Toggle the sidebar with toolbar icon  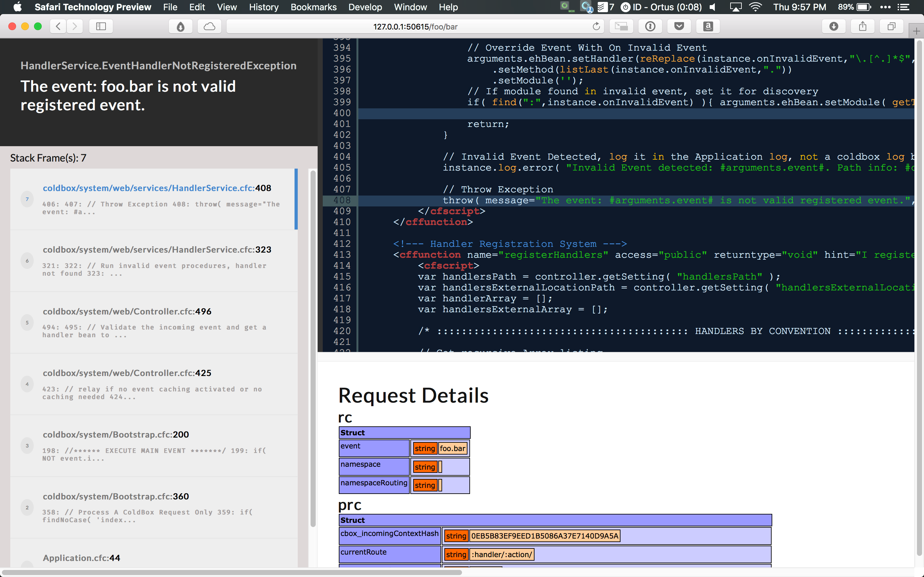pos(101,26)
